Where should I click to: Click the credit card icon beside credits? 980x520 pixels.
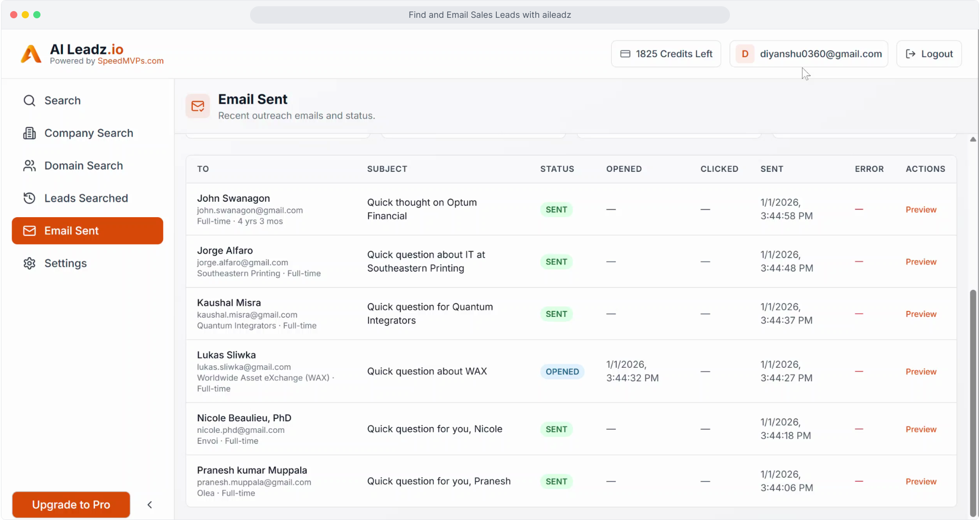pos(625,54)
